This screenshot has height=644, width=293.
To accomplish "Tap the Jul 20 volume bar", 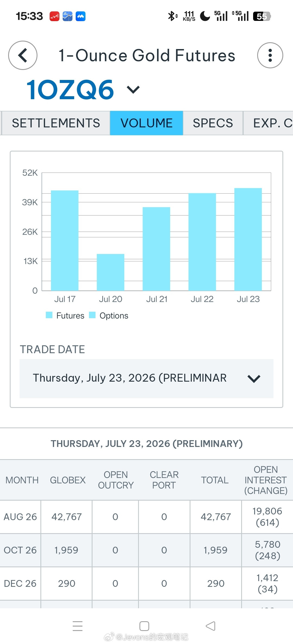I will pos(110,272).
